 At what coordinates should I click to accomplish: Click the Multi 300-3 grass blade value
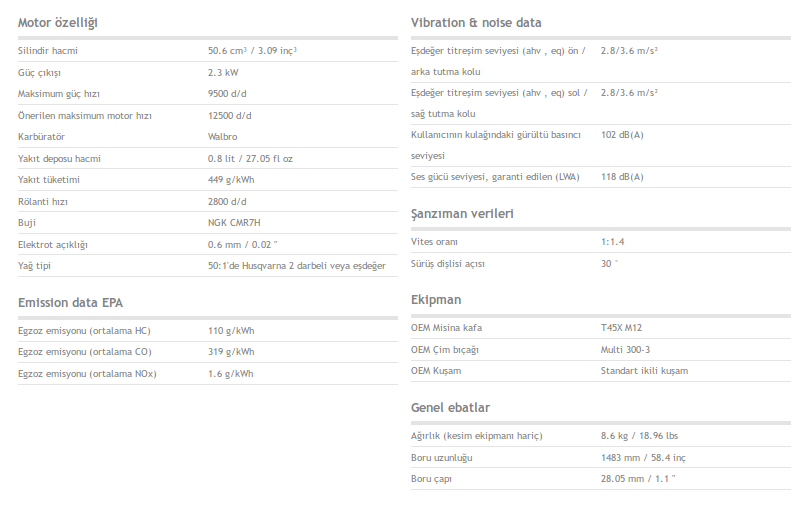point(625,350)
